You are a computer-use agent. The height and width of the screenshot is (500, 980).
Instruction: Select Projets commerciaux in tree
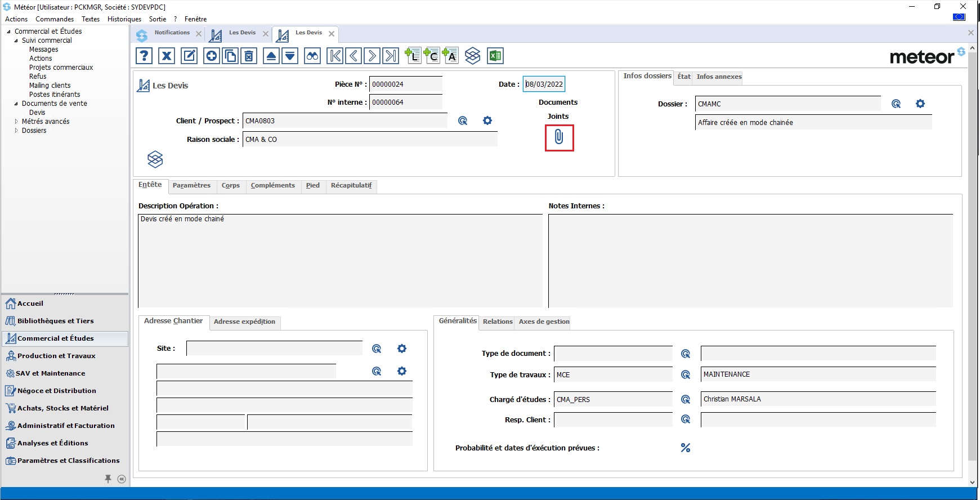coord(61,68)
